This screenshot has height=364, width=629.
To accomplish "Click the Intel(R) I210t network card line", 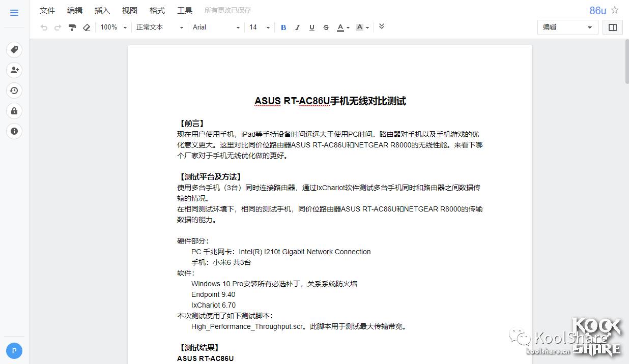I will coord(281,252).
